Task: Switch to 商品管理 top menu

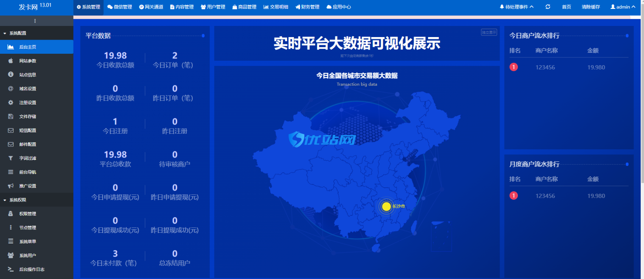Action: click(245, 7)
